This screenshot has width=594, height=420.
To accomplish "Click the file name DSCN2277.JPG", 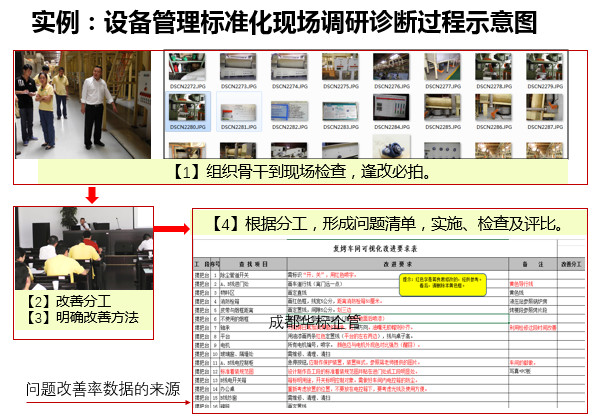I will 443,86.
